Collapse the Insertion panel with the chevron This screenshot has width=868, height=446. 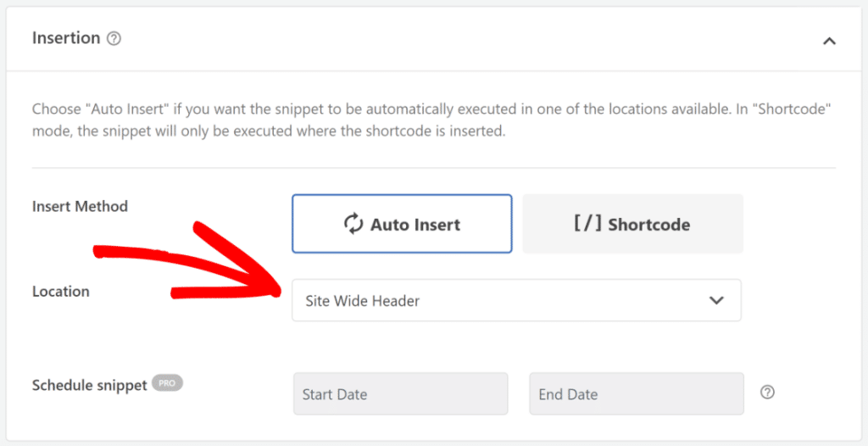(829, 40)
